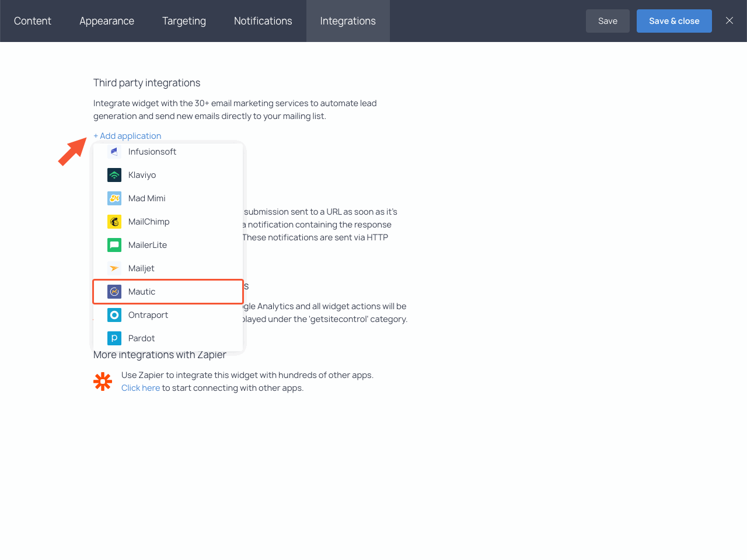This screenshot has width=747, height=560.
Task: Select Mautic from the application list
Action: point(142,292)
